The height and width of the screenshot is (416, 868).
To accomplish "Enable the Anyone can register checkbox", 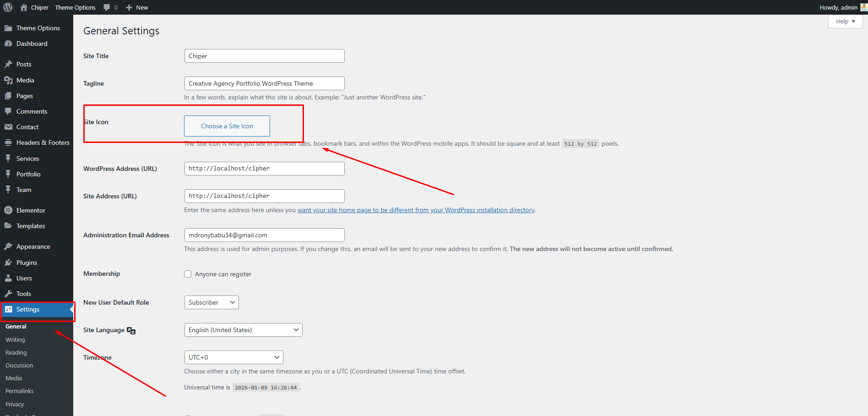I will (x=188, y=274).
